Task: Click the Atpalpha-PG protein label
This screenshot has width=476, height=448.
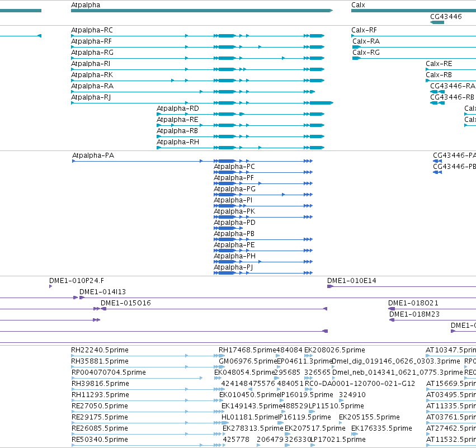Action: 234,189
